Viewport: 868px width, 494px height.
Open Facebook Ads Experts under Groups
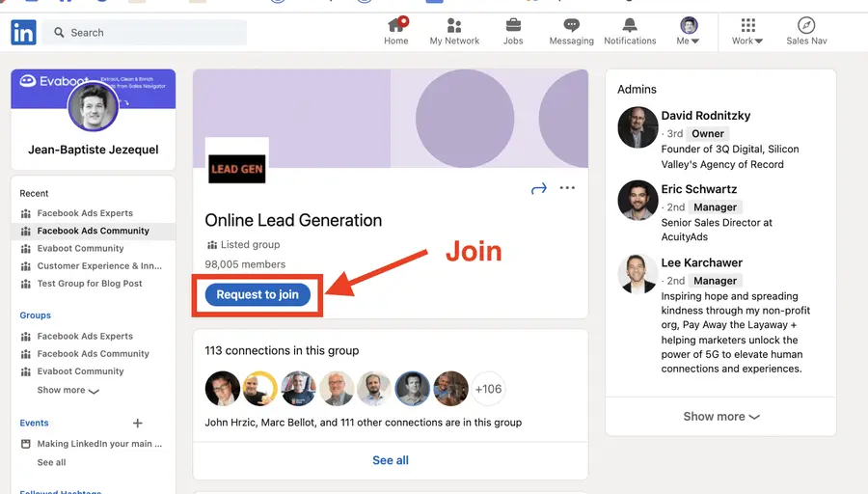[85, 336]
